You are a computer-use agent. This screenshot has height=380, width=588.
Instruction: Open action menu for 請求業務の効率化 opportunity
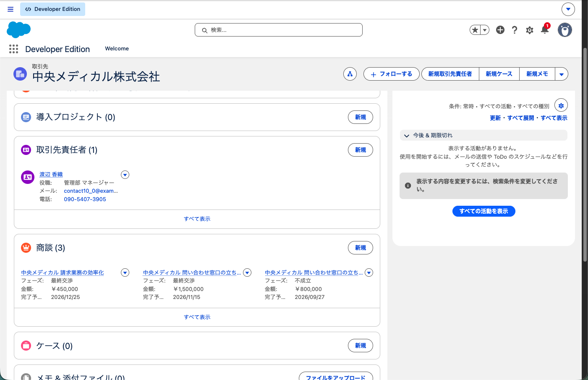point(125,273)
